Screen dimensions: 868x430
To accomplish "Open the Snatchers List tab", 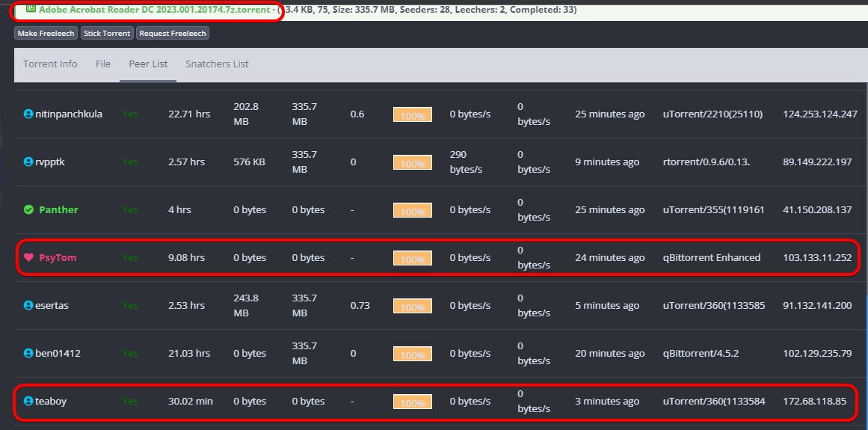I will click(217, 64).
